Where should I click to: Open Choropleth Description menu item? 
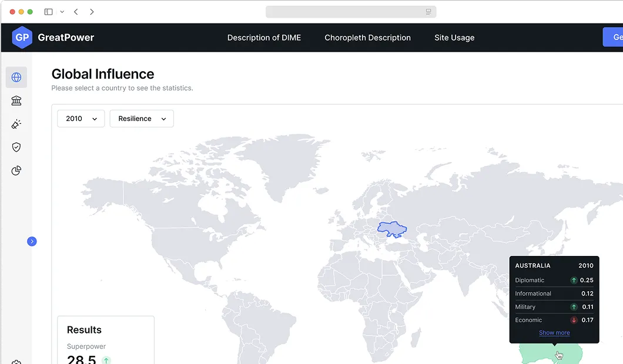point(367,38)
